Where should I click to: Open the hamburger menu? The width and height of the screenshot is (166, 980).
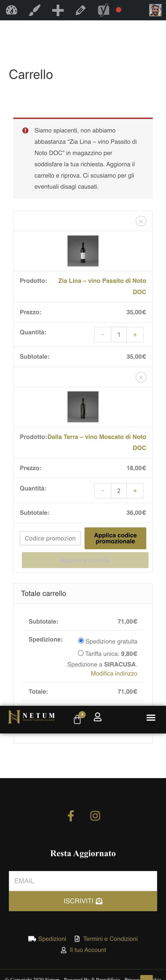click(x=151, y=718)
